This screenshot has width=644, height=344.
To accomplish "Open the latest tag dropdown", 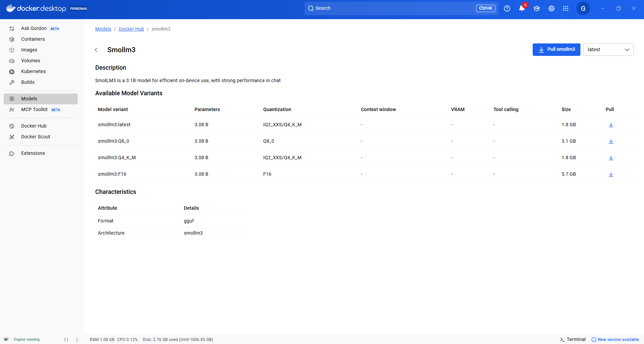I will point(608,49).
